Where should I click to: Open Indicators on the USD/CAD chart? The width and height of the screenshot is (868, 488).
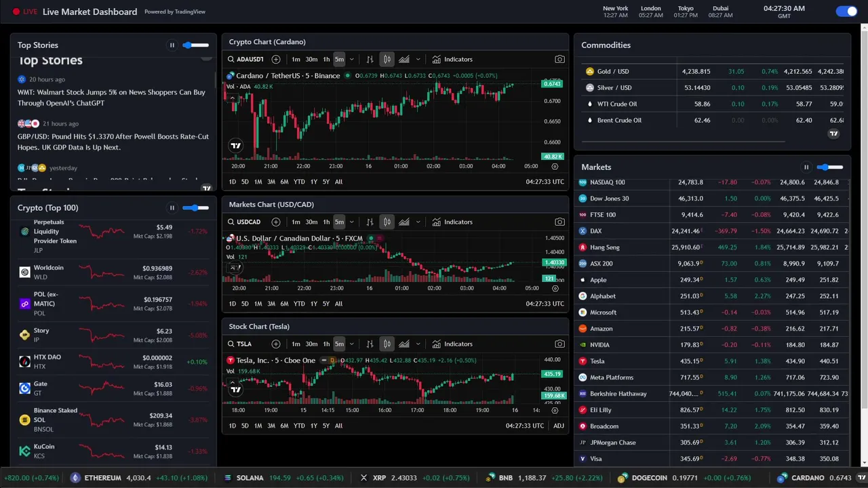point(452,222)
